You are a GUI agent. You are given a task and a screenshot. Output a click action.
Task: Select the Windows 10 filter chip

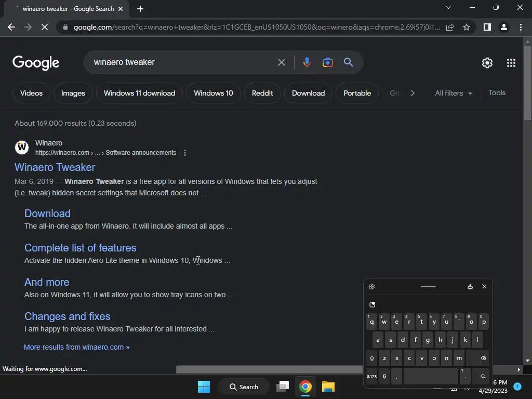[214, 93]
